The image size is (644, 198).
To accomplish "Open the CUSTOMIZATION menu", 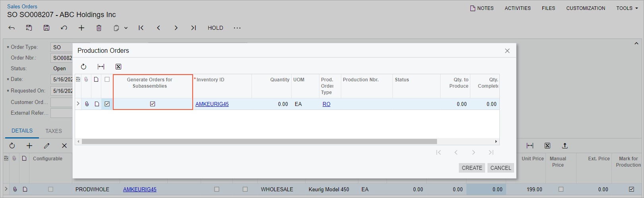I will (x=586, y=8).
